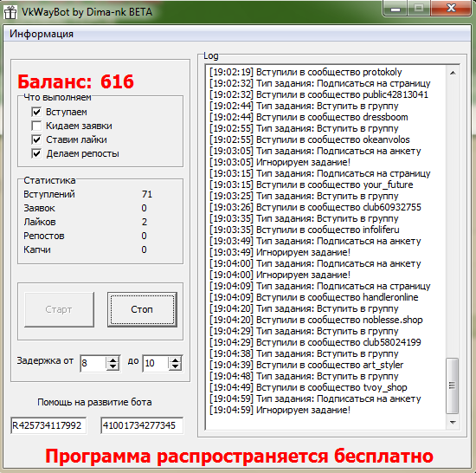Click the delay-from value field showing 8
Viewport: 476px width, 473px height.
pos(93,363)
